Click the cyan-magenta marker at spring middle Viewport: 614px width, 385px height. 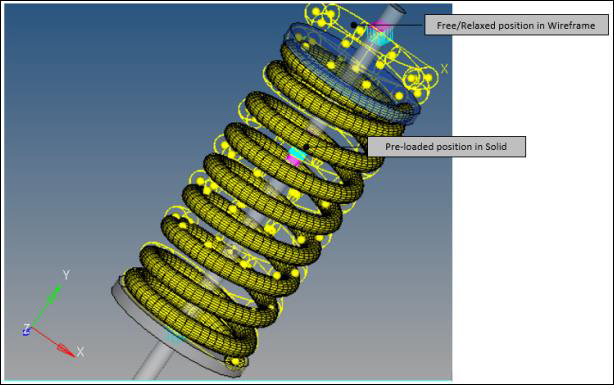(x=295, y=156)
